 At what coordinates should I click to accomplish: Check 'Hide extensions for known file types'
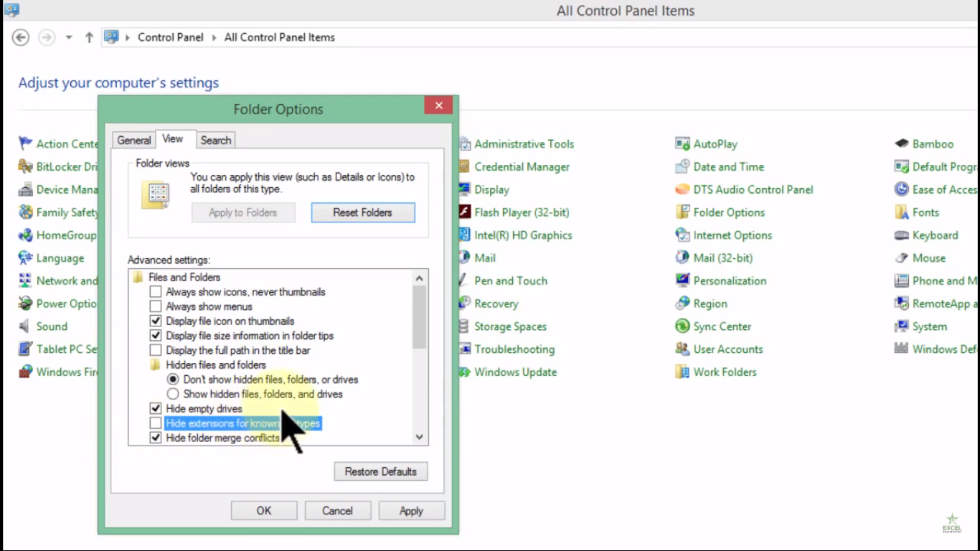click(156, 423)
